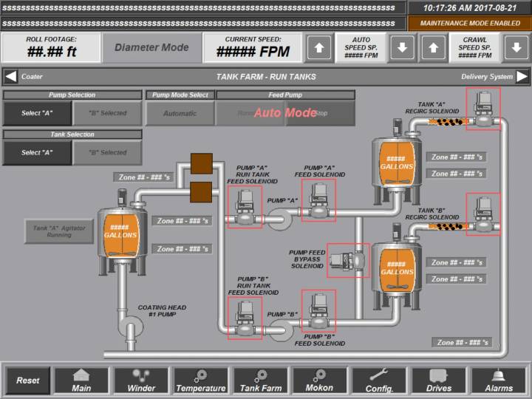Click Tank A orange recirc flow indicator
This screenshot has width=532, height=399.
coord(448,121)
